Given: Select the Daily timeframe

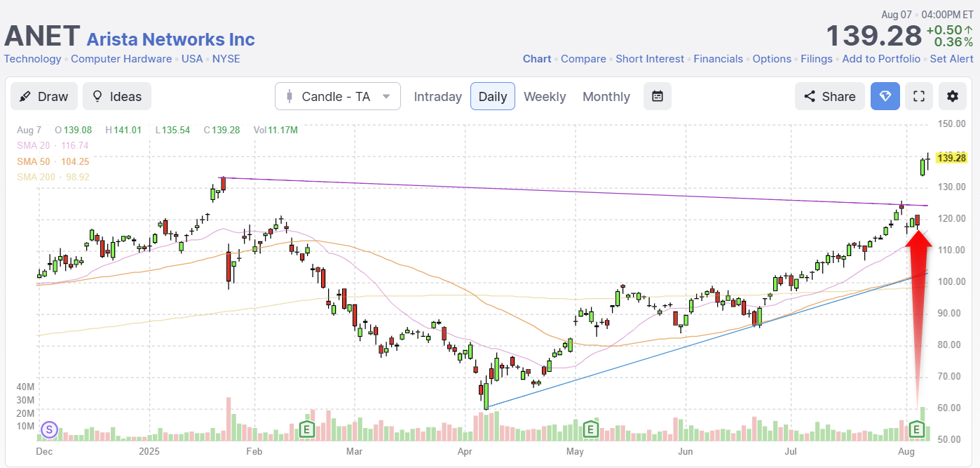Looking at the screenshot, I should (x=493, y=97).
